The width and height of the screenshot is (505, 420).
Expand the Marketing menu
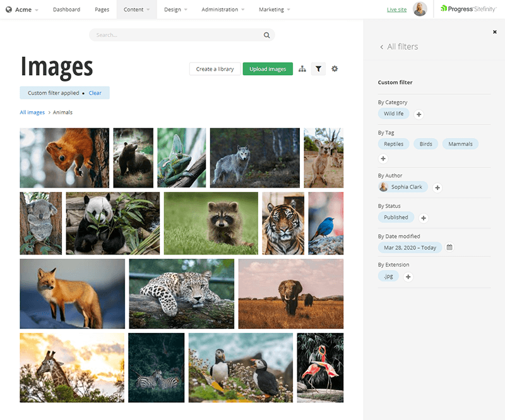[275, 9]
